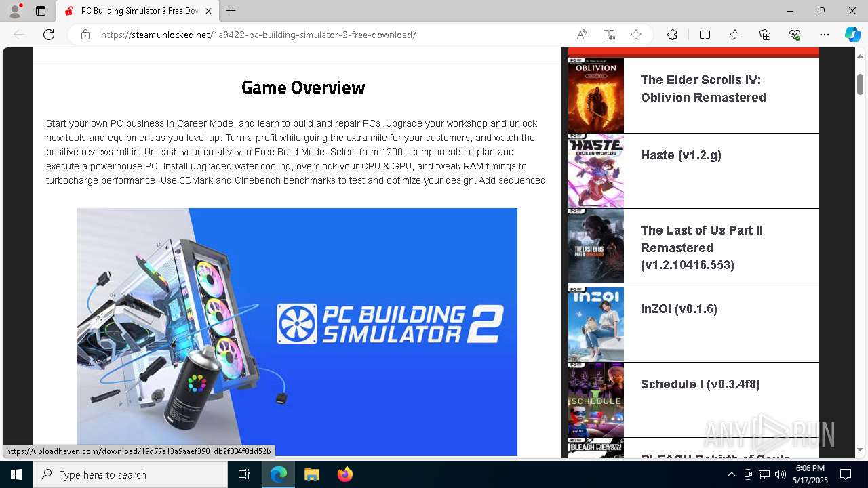868x488 pixels.
Task: Activate Read aloud icon
Action: (x=582, y=35)
